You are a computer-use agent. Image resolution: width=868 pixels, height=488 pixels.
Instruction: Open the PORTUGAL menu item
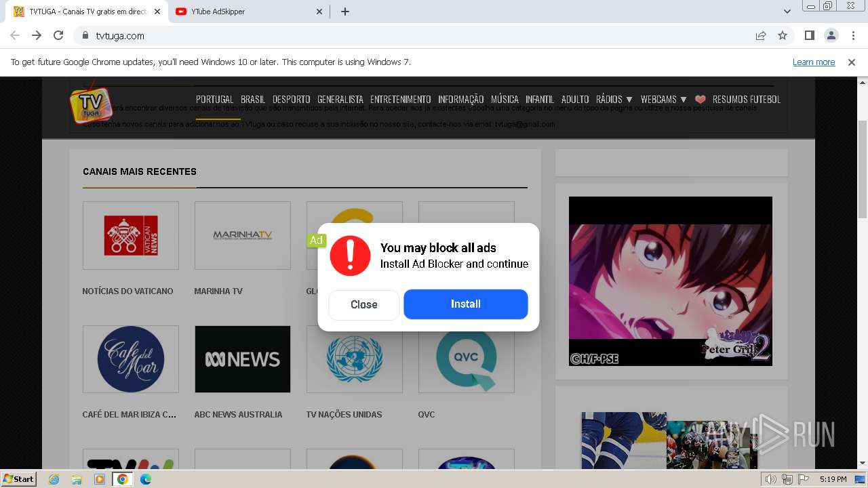pos(214,99)
